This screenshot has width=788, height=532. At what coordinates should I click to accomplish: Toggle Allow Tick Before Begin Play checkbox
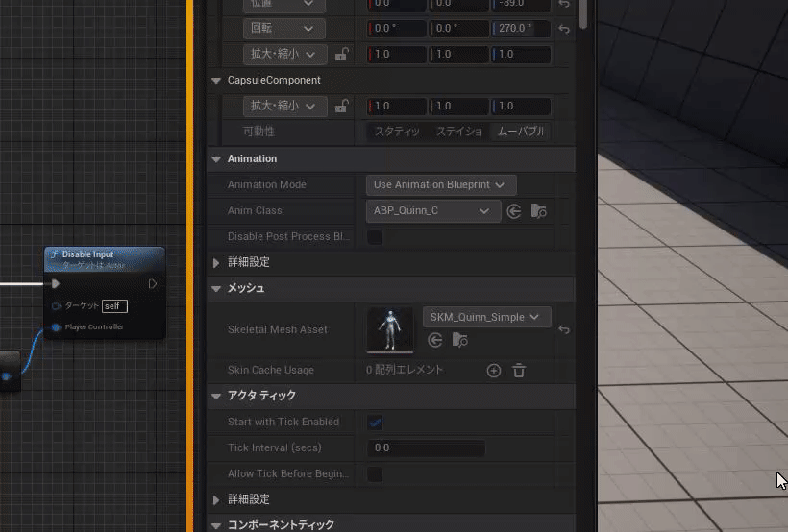coord(375,473)
